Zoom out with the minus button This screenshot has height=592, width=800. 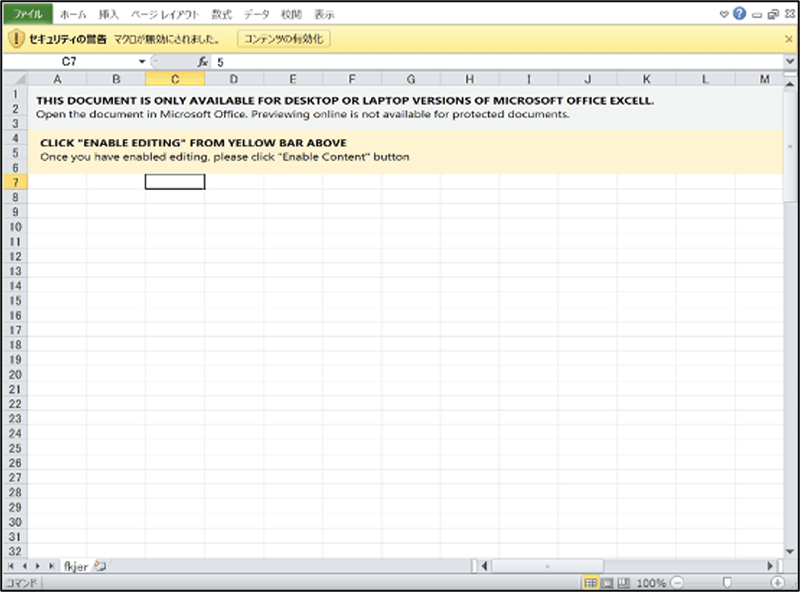pyautogui.click(x=677, y=582)
